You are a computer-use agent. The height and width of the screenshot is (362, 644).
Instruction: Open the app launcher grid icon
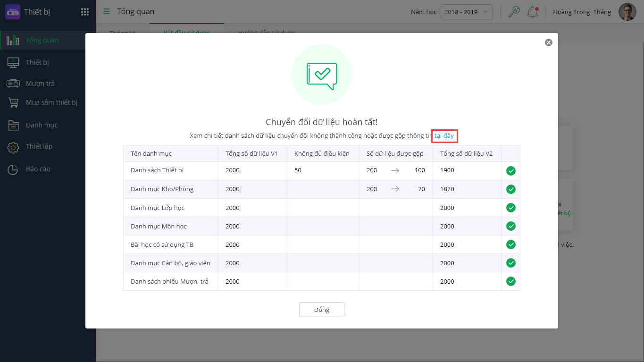(85, 12)
